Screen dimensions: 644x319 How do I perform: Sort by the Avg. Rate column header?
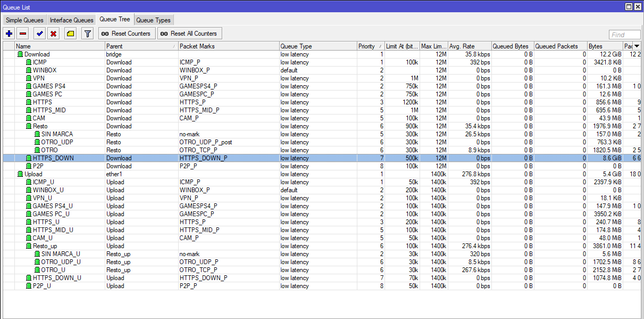tap(470, 46)
